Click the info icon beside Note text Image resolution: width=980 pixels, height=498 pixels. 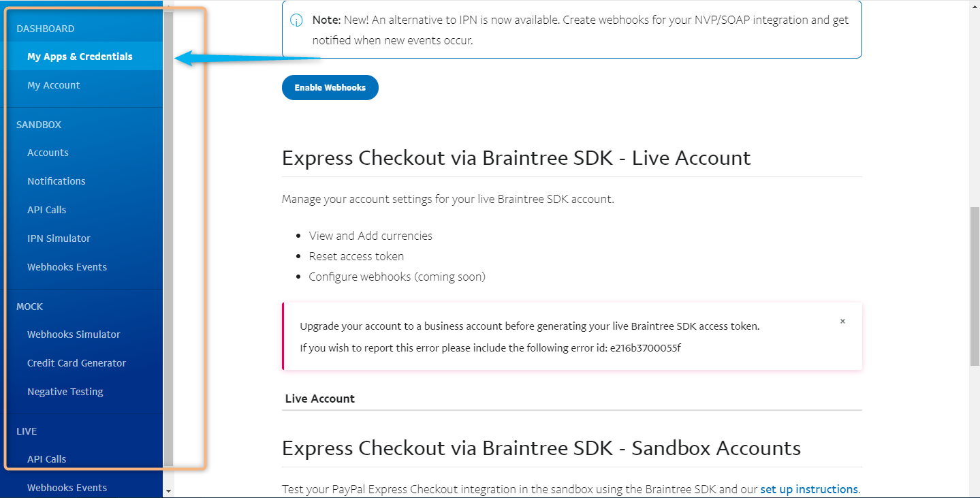point(297,20)
